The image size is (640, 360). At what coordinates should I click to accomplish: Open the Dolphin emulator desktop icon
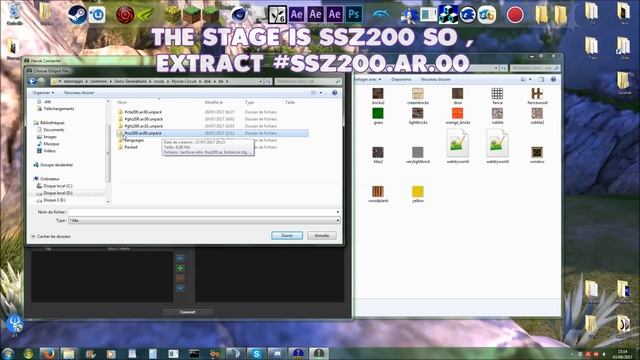coord(381,15)
